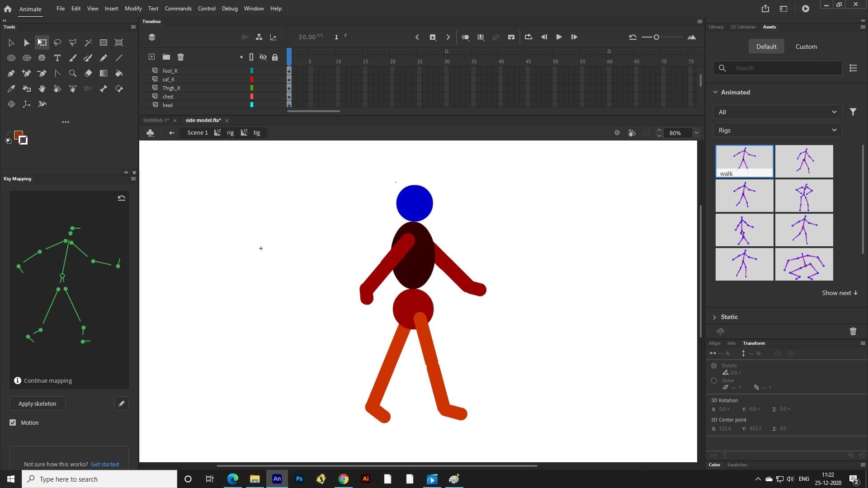Collapse the Animated assets section
The height and width of the screenshot is (488, 868).
[715, 92]
